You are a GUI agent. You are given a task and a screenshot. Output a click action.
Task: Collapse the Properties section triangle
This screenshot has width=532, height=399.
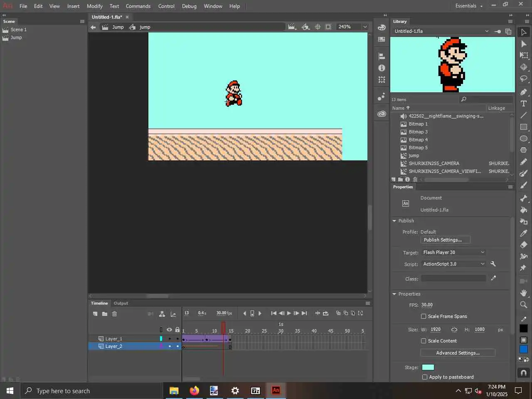click(x=394, y=294)
